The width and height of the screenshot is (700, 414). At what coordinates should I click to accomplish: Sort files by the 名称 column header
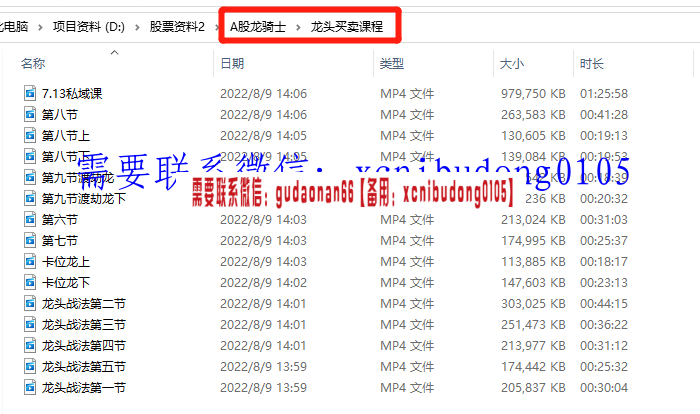(x=33, y=63)
